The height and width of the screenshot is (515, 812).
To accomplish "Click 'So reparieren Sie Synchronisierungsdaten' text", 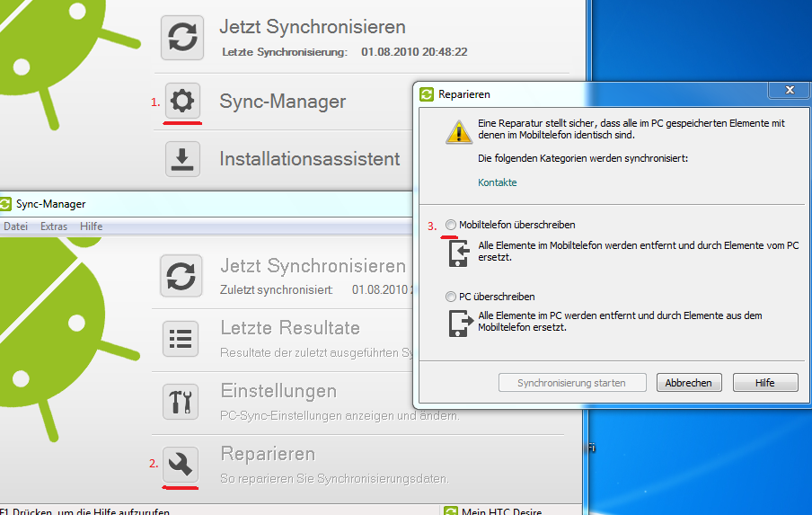I will point(334,478).
